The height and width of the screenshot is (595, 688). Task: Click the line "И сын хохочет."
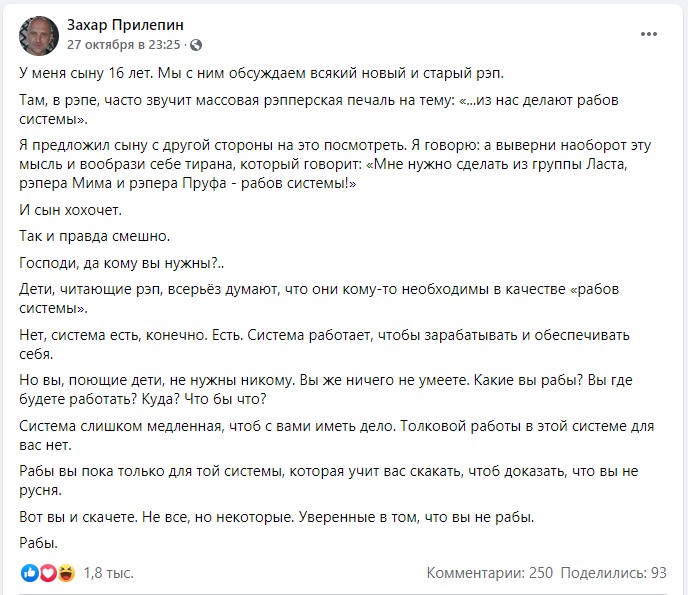(70, 210)
